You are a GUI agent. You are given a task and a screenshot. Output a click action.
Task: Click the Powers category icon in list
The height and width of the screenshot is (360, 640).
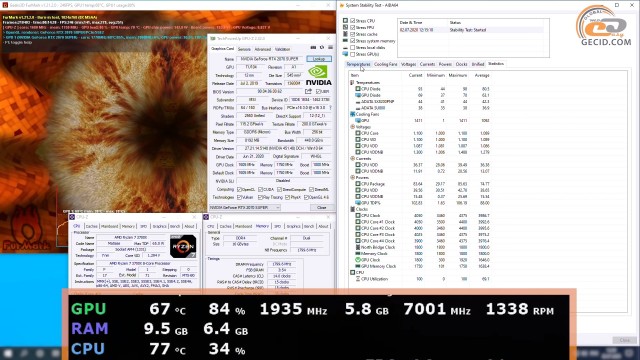(x=352, y=178)
